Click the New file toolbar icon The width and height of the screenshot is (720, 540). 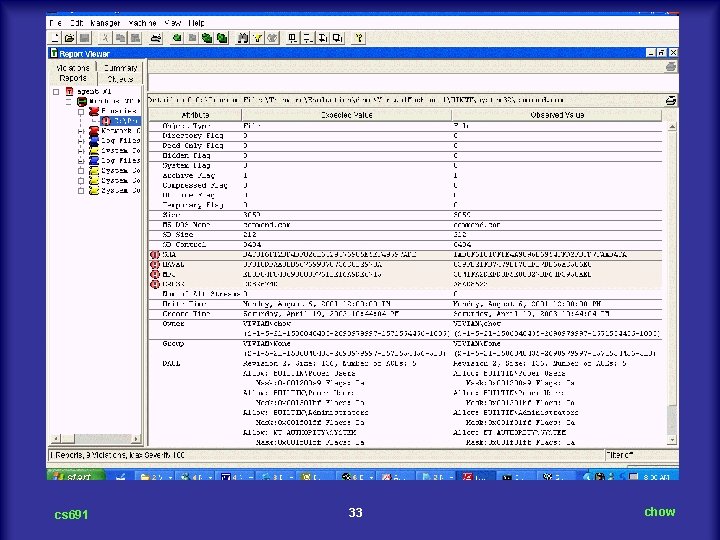(x=56, y=38)
